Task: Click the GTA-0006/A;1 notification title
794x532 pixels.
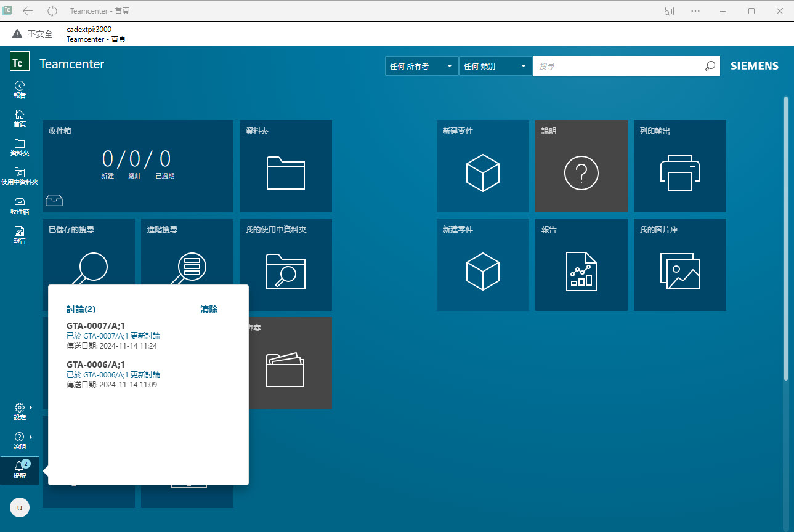Action: click(x=95, y=365)
